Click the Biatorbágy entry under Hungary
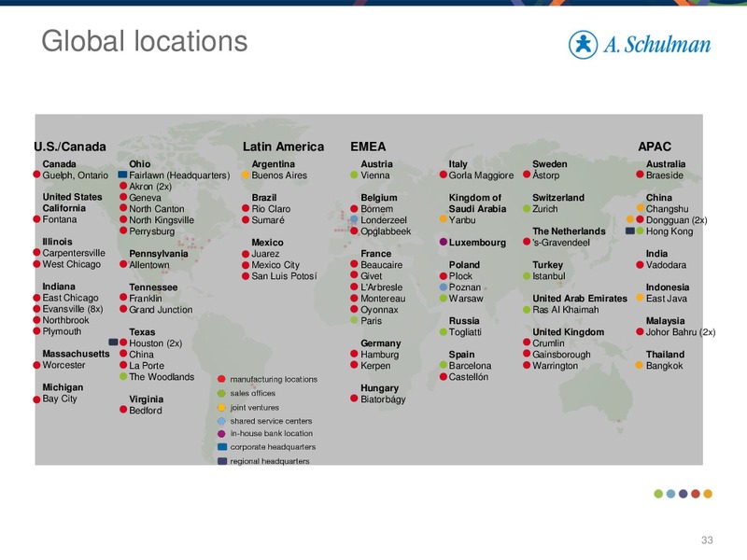Image resolution: width=747 pixels, height=560 pixels. (x=383, y=399)
